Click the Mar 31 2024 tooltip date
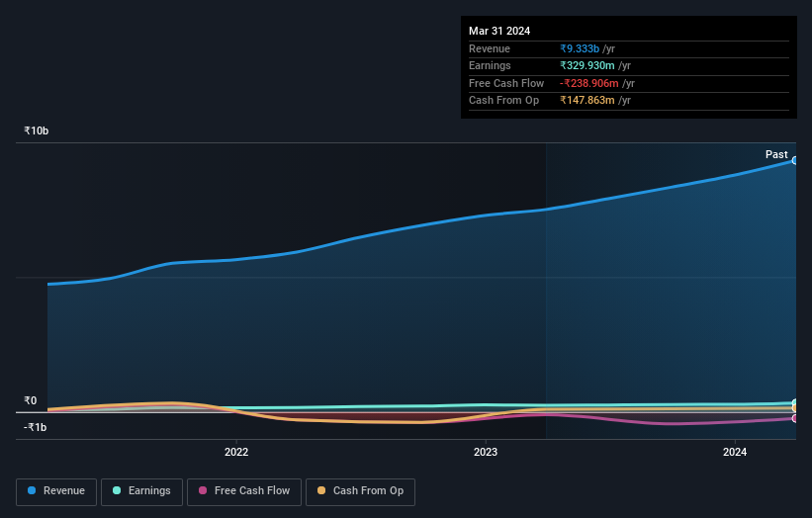Screen dimensions: 812x518 (499, 31)
